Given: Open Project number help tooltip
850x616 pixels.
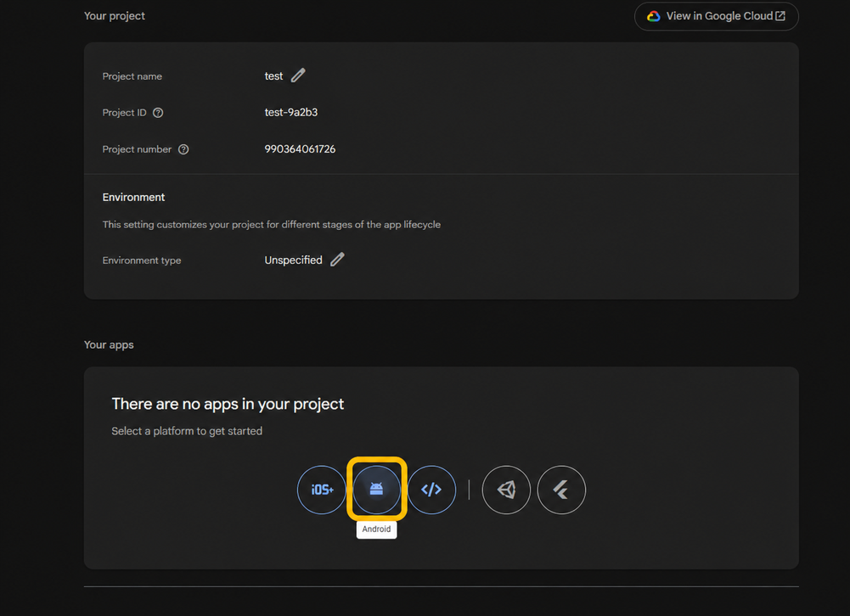Looking at the screenshot, I should tap(183, 149).
